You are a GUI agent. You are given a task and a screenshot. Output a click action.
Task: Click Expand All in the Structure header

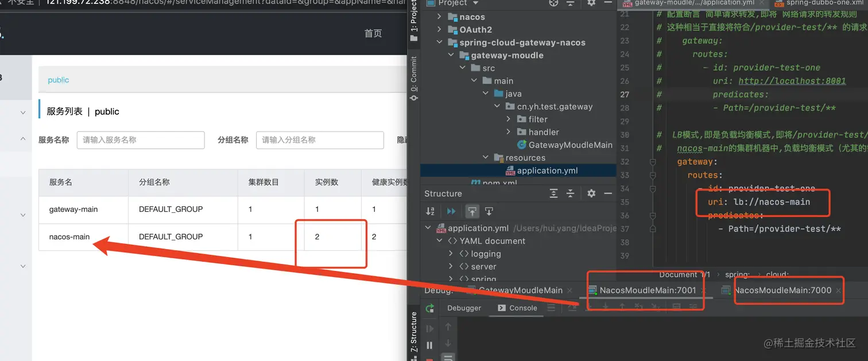pyautogui.click(x=554, y=193)
